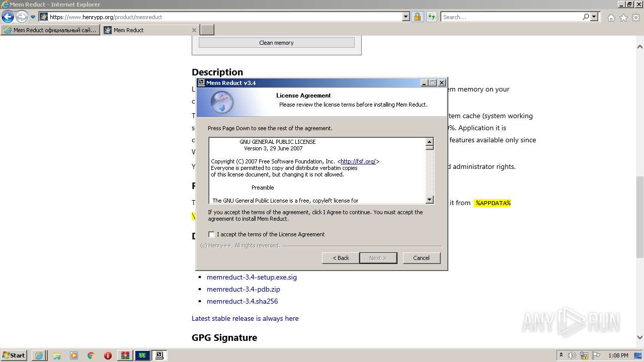This screenshot has width=644, height=362.
Task: Click the henrypp.org address bar URL
Action: pyautogui.click(x=106, y=17)
